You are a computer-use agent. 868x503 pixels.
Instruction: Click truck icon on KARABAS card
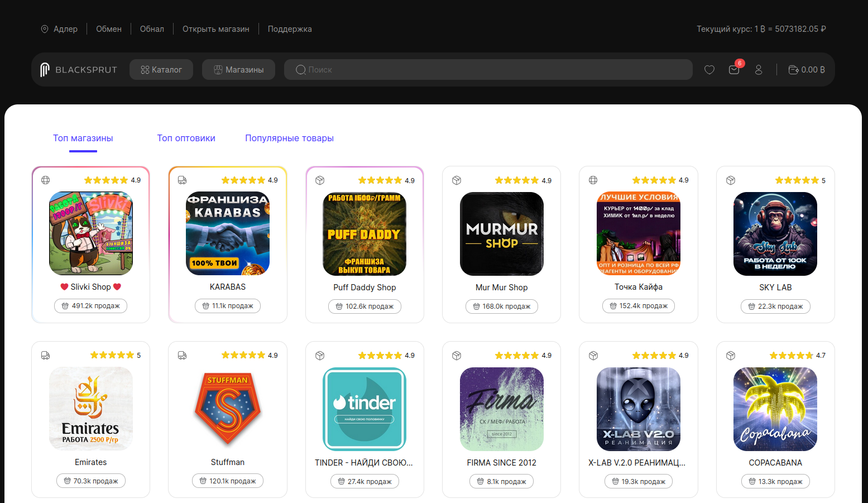(182, 180)
